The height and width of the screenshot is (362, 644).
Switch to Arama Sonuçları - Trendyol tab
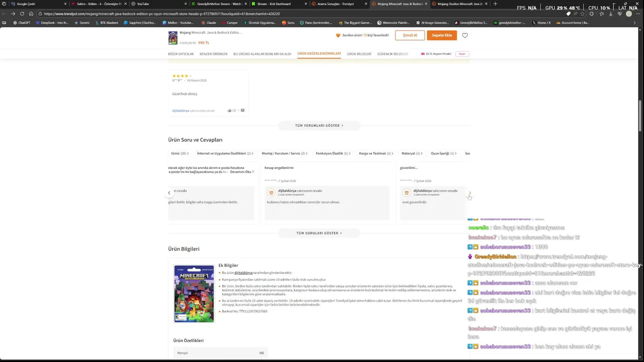click(x=339, y=4)
